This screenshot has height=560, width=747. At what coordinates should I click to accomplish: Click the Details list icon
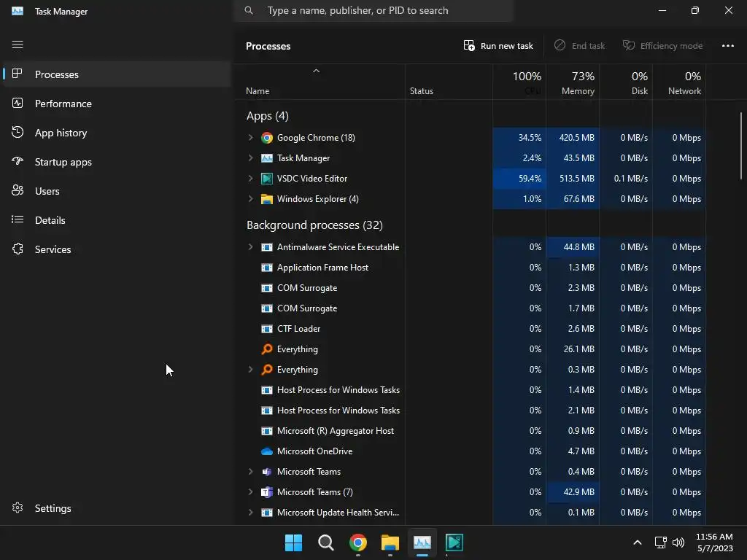18,219
